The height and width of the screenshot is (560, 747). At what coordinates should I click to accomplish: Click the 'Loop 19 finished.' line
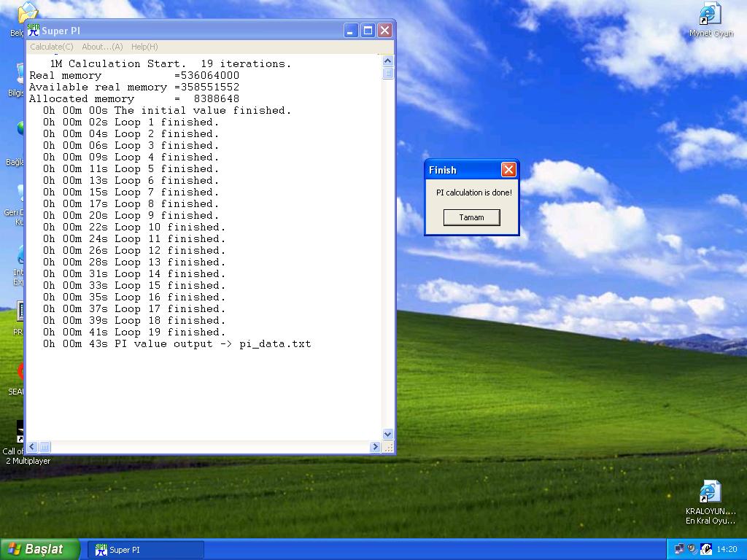tap(134, 332)
